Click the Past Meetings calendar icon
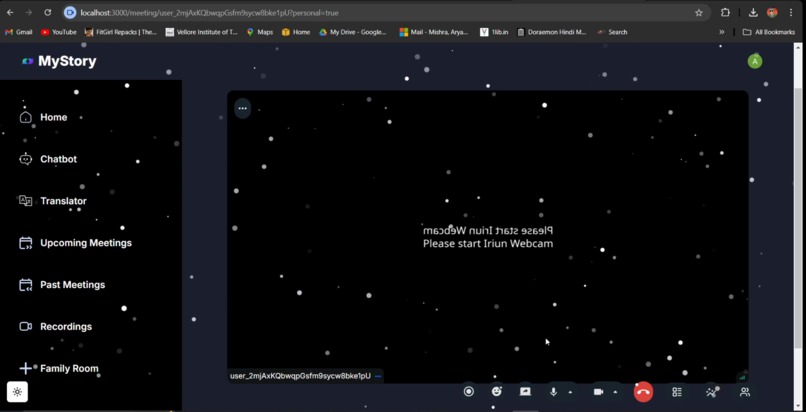Screen dimensions: 806x412 pos(25,285)
